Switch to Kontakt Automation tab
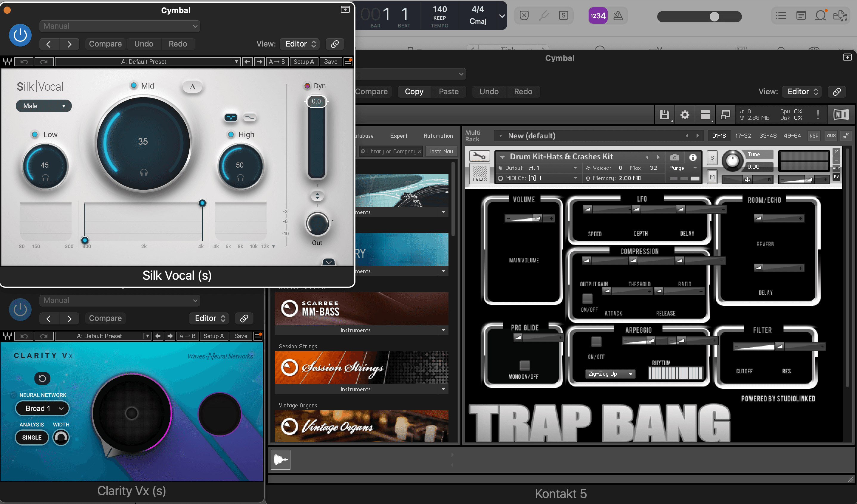857x504 pixels. tap(438, 136)
